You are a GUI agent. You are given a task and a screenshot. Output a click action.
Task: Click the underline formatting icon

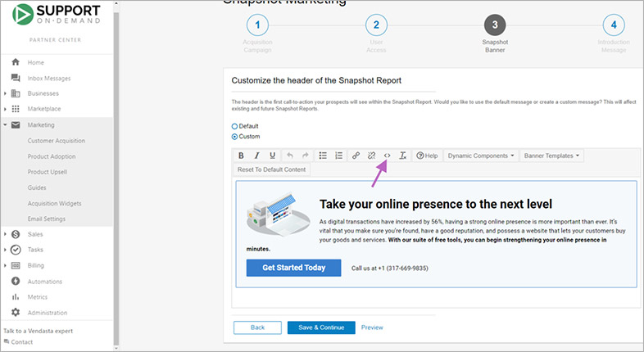[x=272, y=156]
